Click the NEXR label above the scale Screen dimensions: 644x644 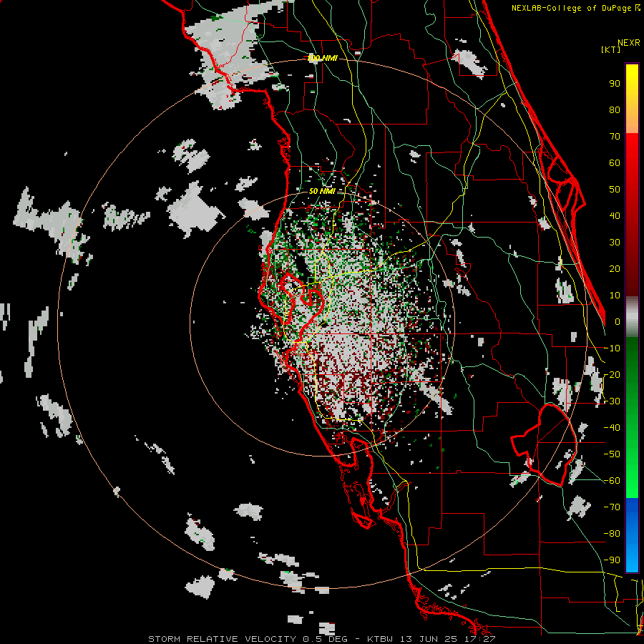click(x=628, y=43)
